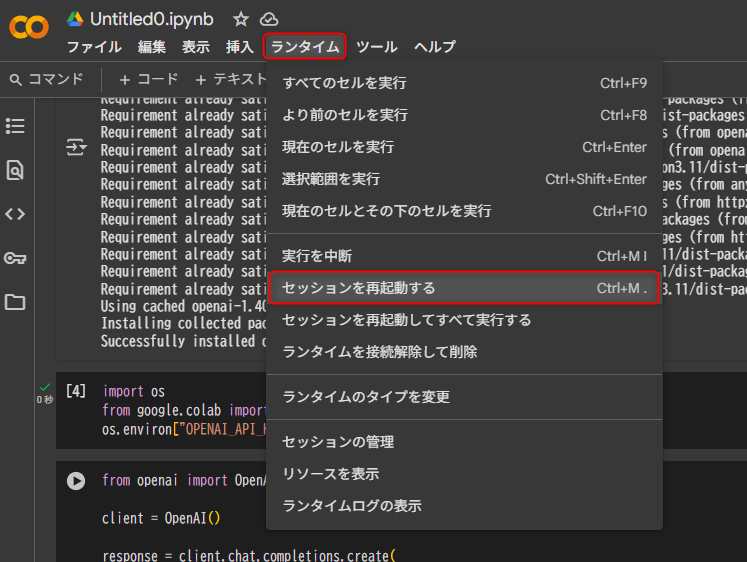Add a new テキスト cell
The image size is (747, 562).
[x=231, y=79]
